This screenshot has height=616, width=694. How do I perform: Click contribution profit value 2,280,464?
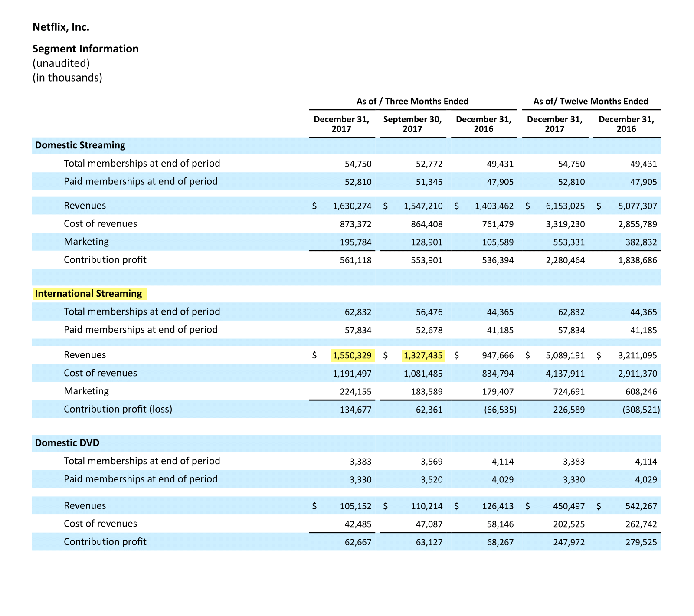(x=565, y=260)
